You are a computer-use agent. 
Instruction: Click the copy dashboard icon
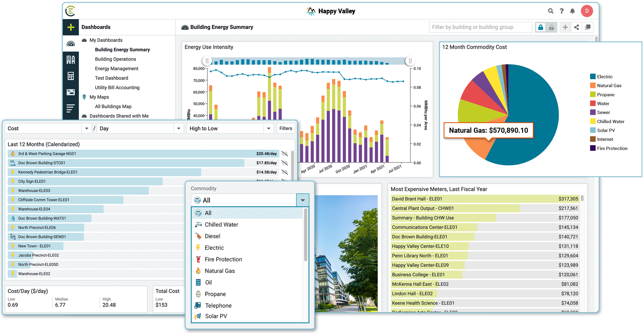pos(588,27)
